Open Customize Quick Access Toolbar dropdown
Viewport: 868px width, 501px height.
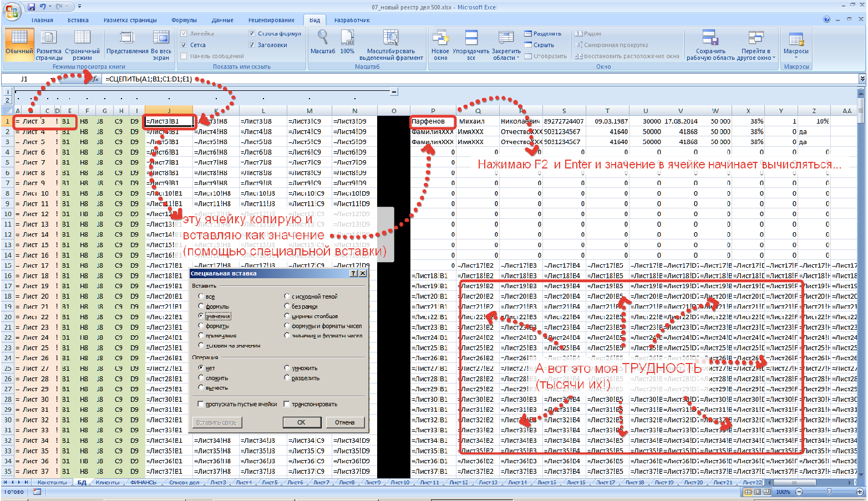[79, 7]
